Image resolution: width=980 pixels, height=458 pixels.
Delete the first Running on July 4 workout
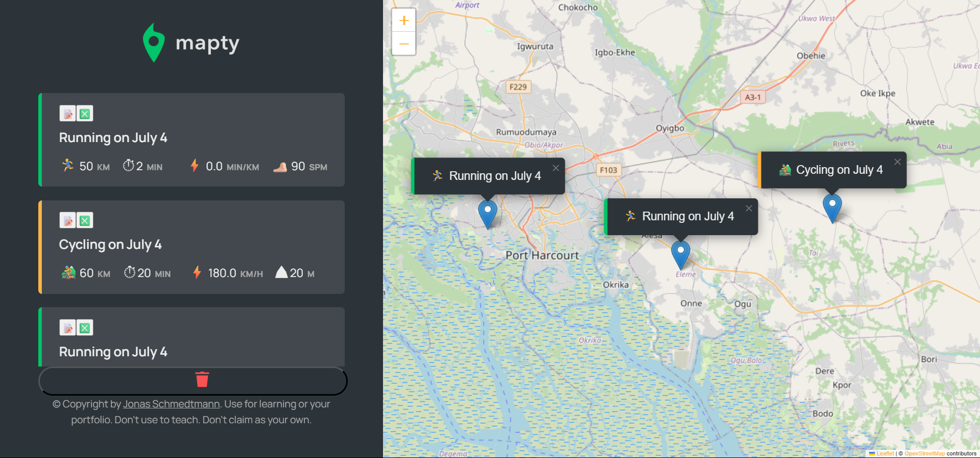click(x=85, y=113)
